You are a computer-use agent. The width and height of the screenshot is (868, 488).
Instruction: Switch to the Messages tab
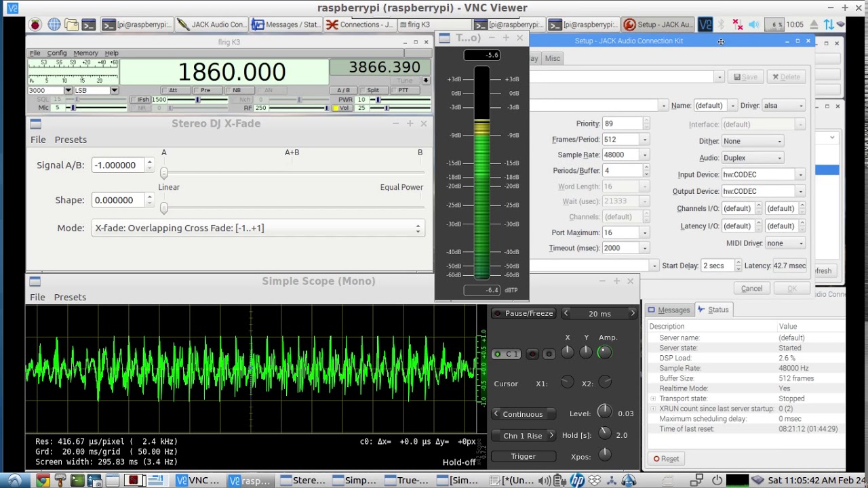[x=669, y=310]
